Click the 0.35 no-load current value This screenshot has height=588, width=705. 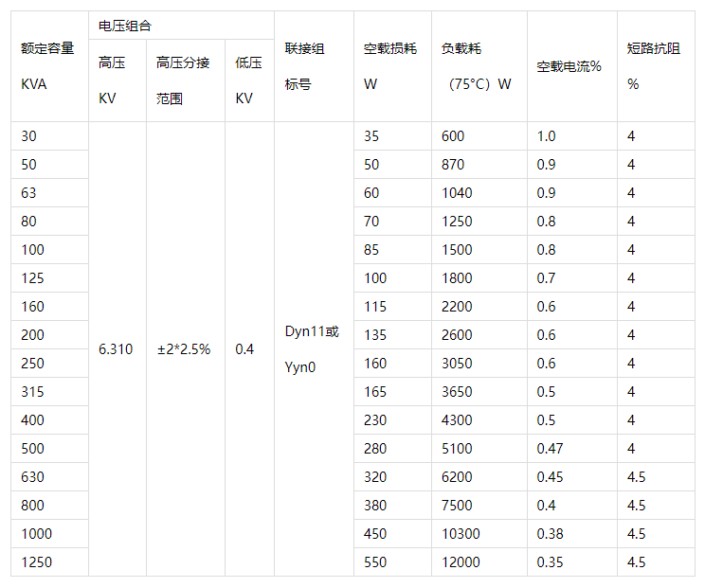tap(550, 562)
